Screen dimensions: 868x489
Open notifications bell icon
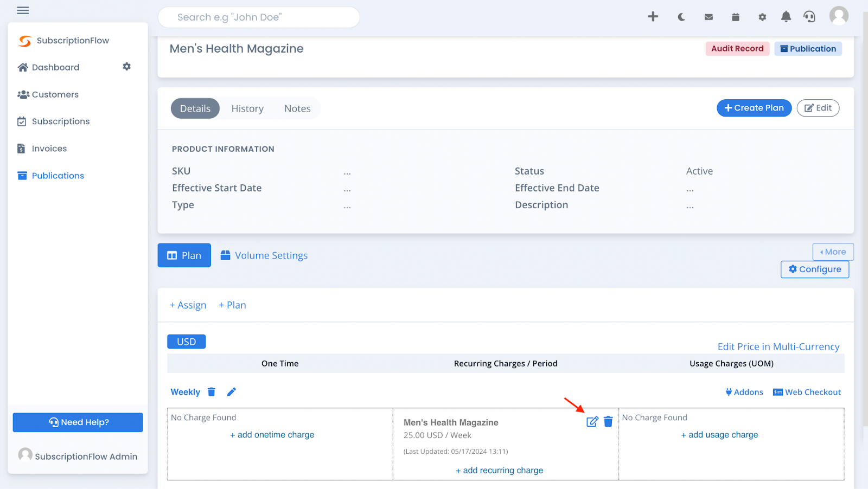click(786, 17)
